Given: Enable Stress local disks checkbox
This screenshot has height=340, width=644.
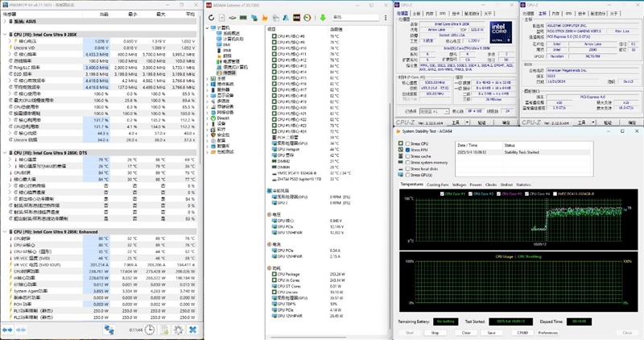Looking at the screenshot, I should click(x=408, y=168).
